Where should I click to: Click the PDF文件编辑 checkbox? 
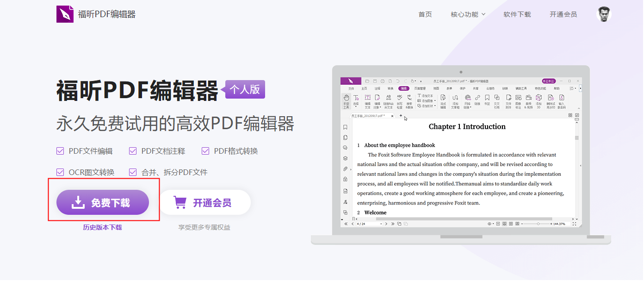point(60,151)
